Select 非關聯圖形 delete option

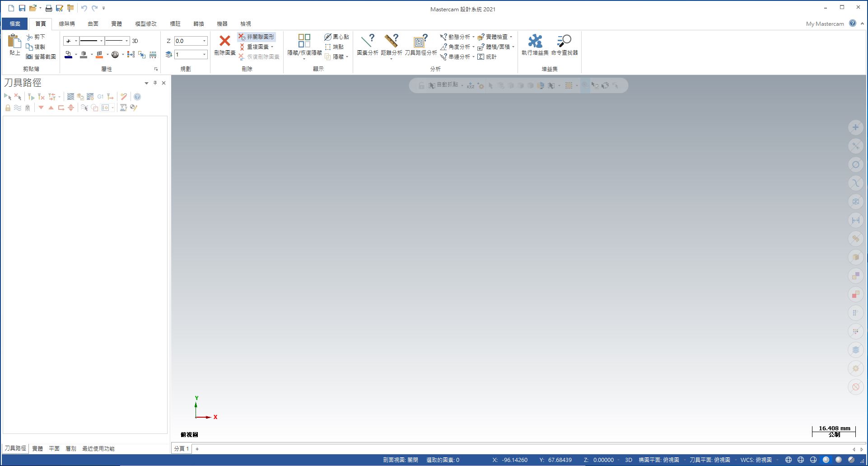[x=257, y=37]
